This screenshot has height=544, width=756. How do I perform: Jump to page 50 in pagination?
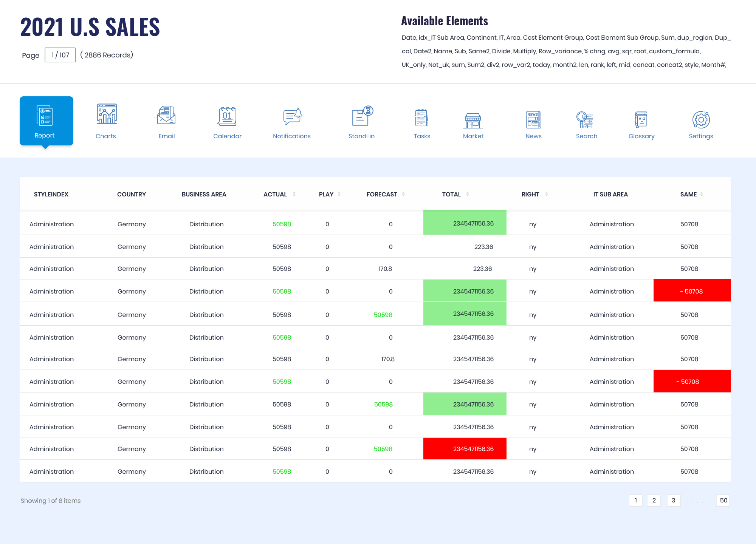[723, 501]
